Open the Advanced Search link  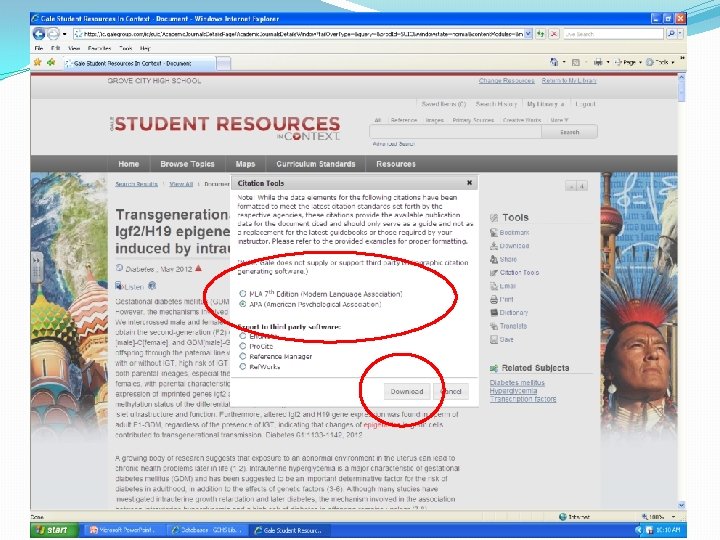coord(394,144)
